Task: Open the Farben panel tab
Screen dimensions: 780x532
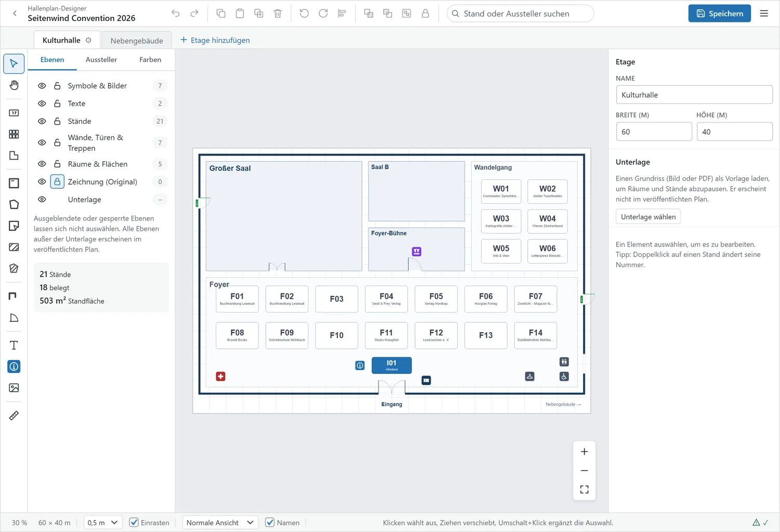Action: click(x=150, y=60)
